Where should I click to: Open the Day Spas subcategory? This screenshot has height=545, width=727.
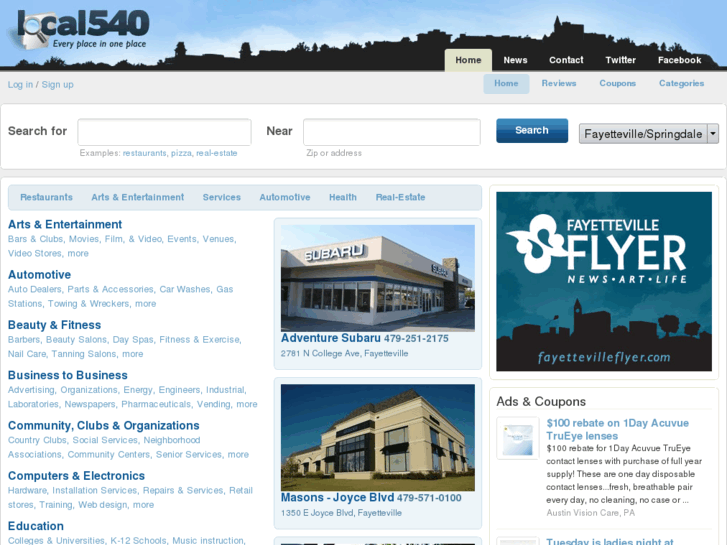(133, 340)
